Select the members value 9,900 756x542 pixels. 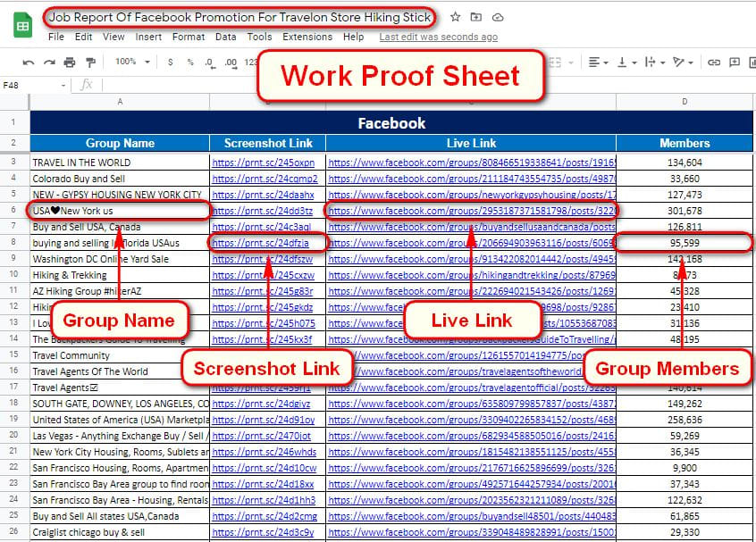click(685, 468)
